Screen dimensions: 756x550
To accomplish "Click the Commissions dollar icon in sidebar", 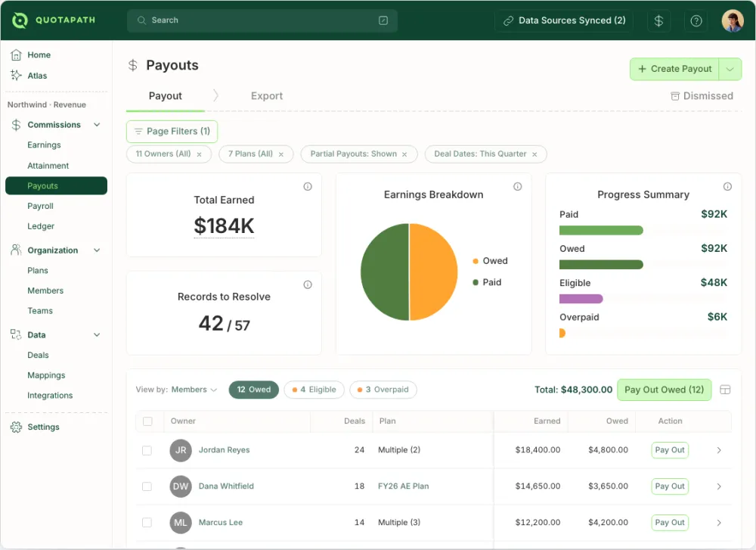I will pos(16,125).
